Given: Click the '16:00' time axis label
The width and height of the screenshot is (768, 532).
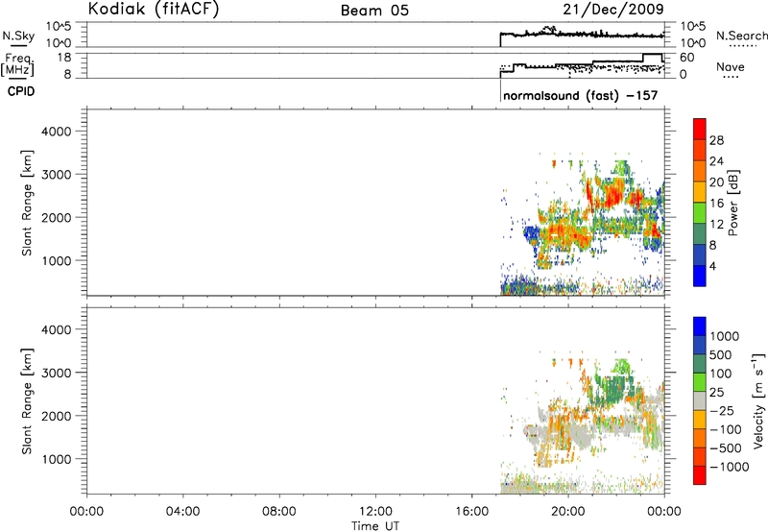Looking at the screenshot, I should point(471,512).
